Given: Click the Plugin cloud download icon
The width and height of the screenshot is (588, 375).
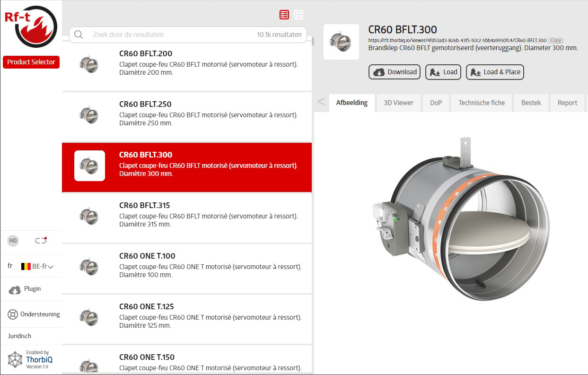Looking at the screenshot, I should tap(15, 289).
